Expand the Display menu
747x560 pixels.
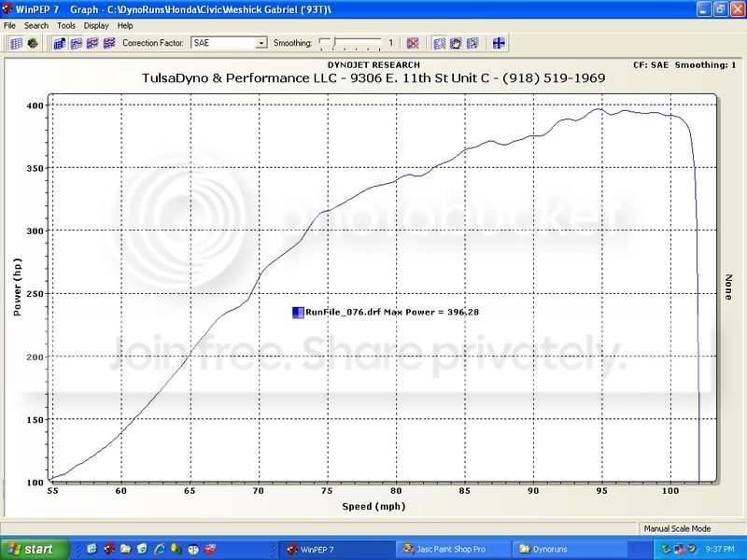[96, 25]
